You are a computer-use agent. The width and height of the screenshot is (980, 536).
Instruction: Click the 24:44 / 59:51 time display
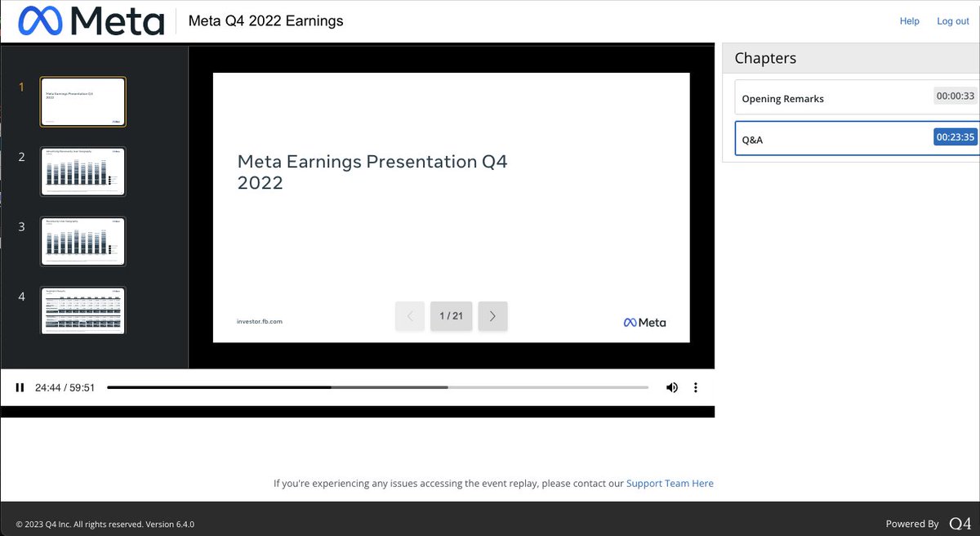(65, 388)
